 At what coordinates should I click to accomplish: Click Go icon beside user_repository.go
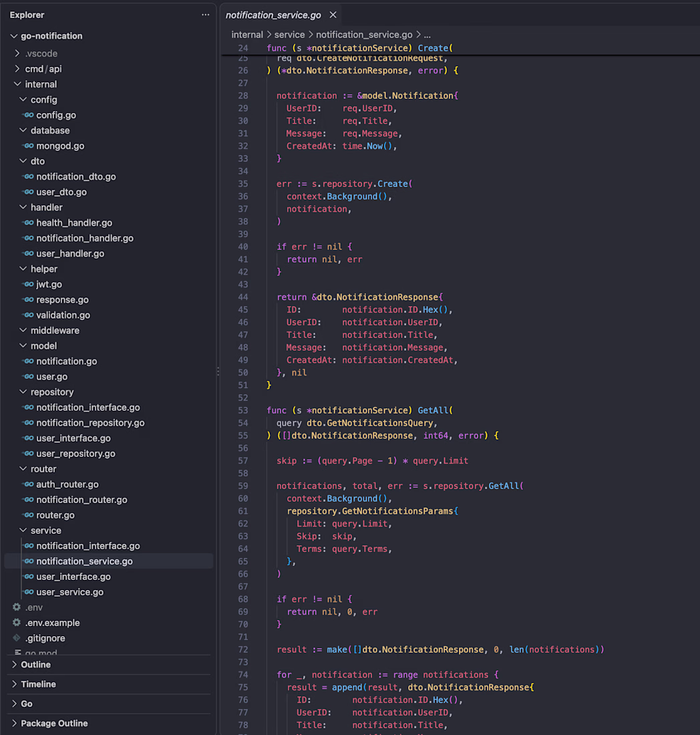29,454
